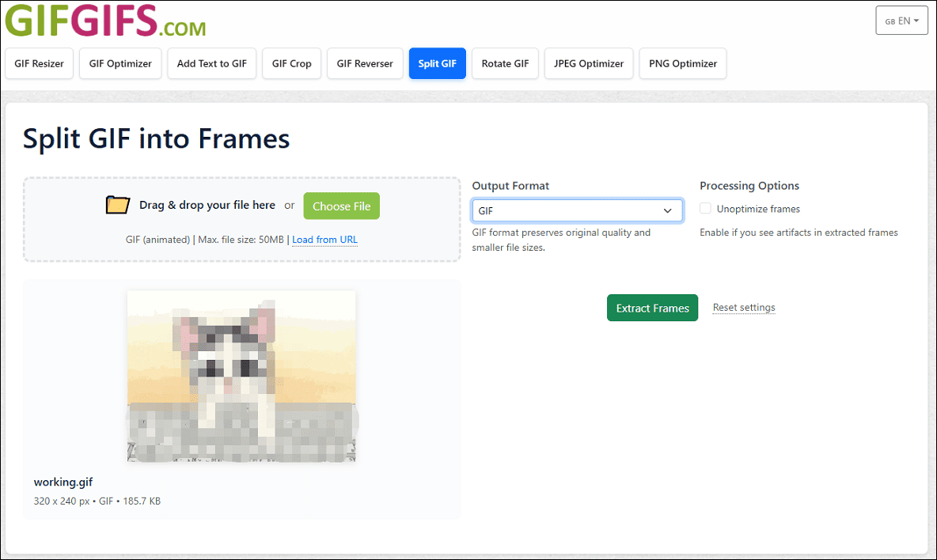
Task: Switch to the Split GIF tab
Action: pyautogui.click(x=437, y=63)
